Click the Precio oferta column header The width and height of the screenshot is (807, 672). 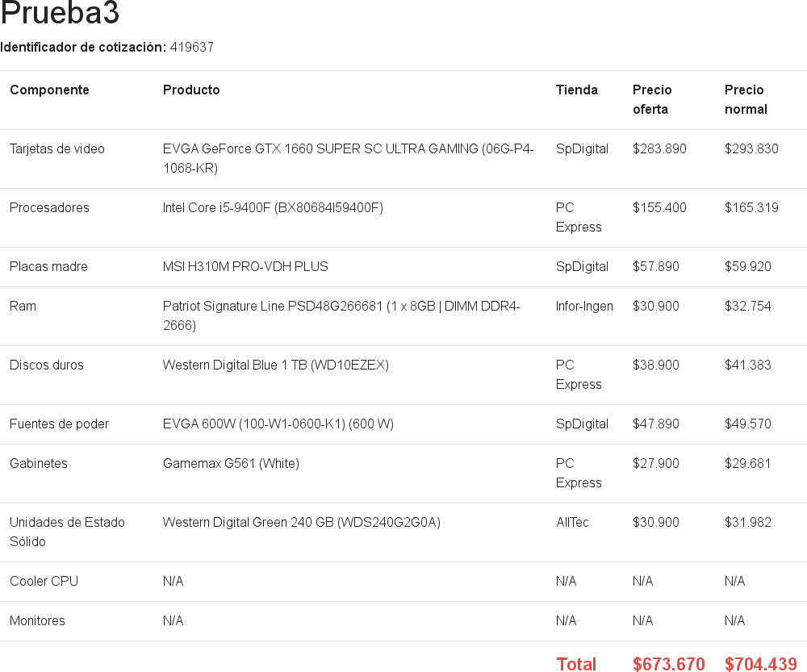652,100
